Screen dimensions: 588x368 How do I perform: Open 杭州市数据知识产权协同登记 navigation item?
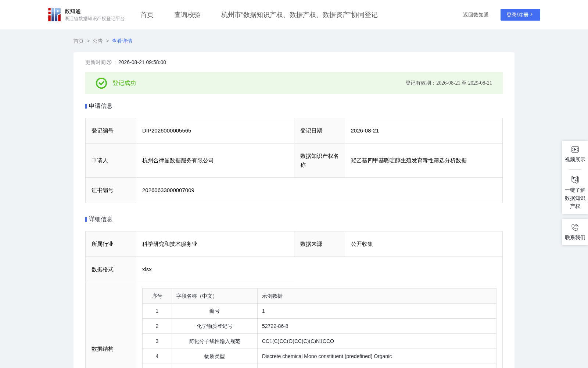(300, 15)
